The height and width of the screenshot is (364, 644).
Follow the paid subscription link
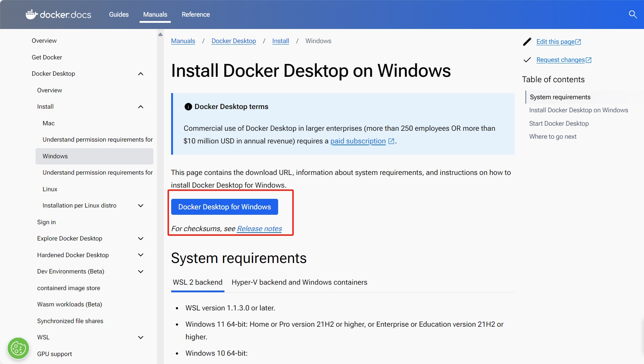(358, 141)
